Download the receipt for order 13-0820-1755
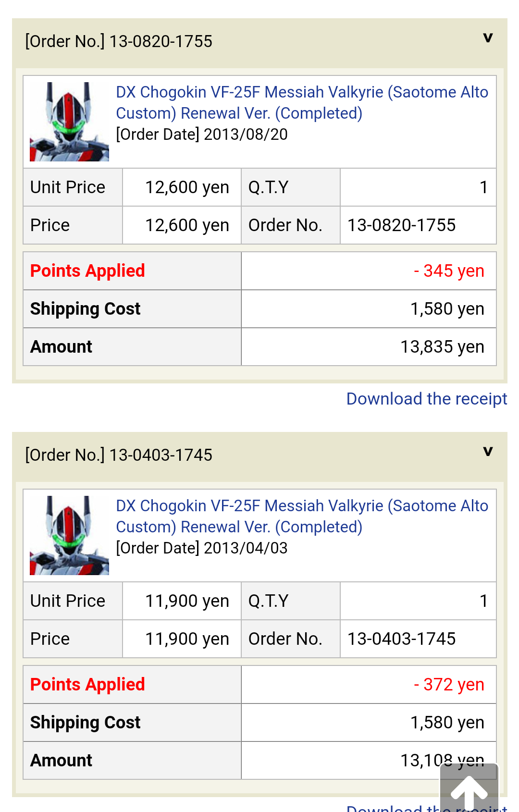 (x=427, y=399)
